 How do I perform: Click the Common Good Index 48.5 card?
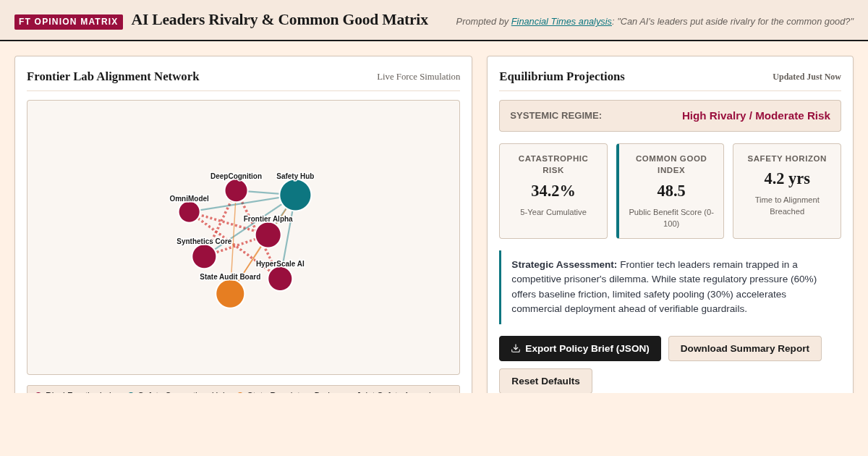coord(670,191)
